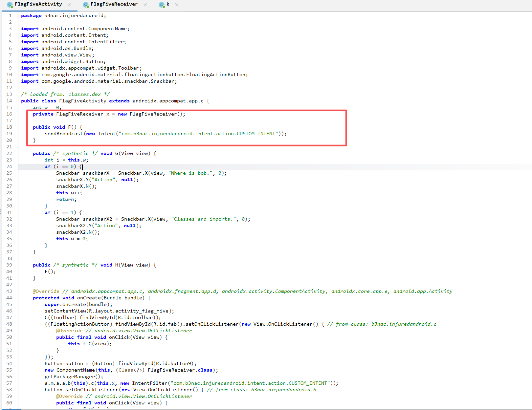This screenshot has width=532, height=410.
Task: Click the FlagFiveReceiver tab class icon
Action: pos(86,5)
